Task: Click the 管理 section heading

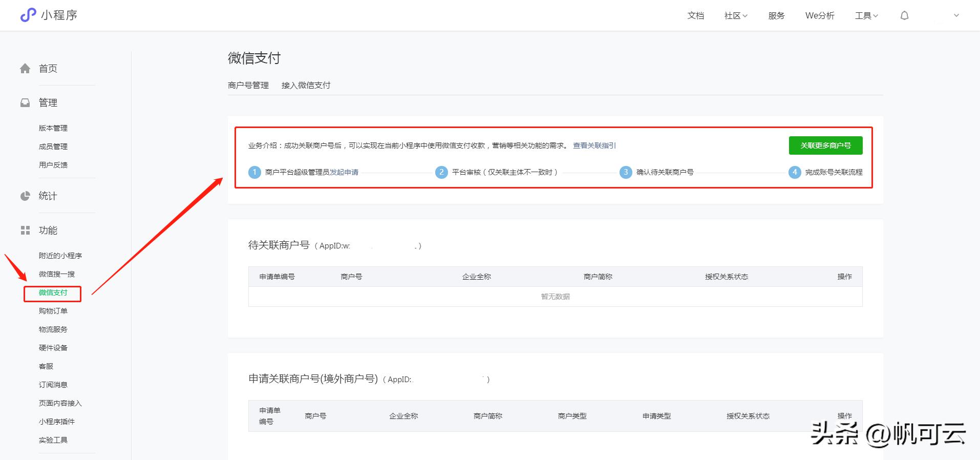Action: [48, 102]
